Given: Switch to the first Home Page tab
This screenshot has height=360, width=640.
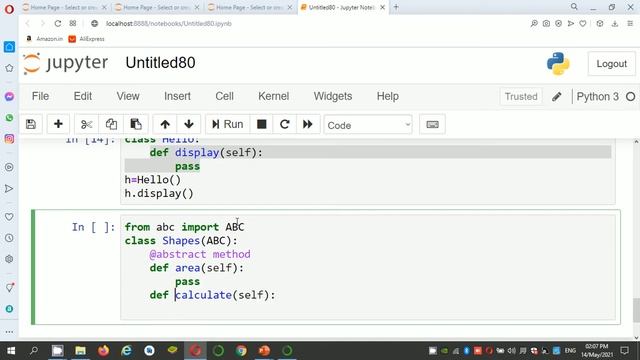Looking at the screenshot, I should coord(64,7).
